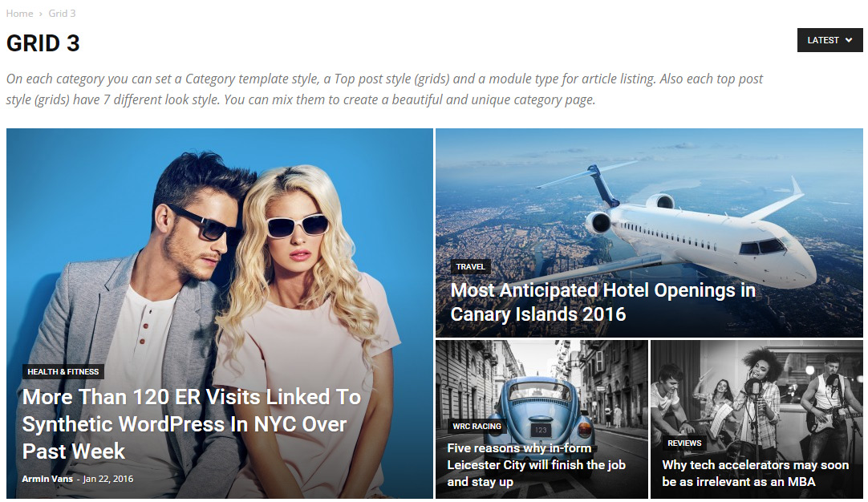Open the TRAVEL category tag

coord(471,267)
